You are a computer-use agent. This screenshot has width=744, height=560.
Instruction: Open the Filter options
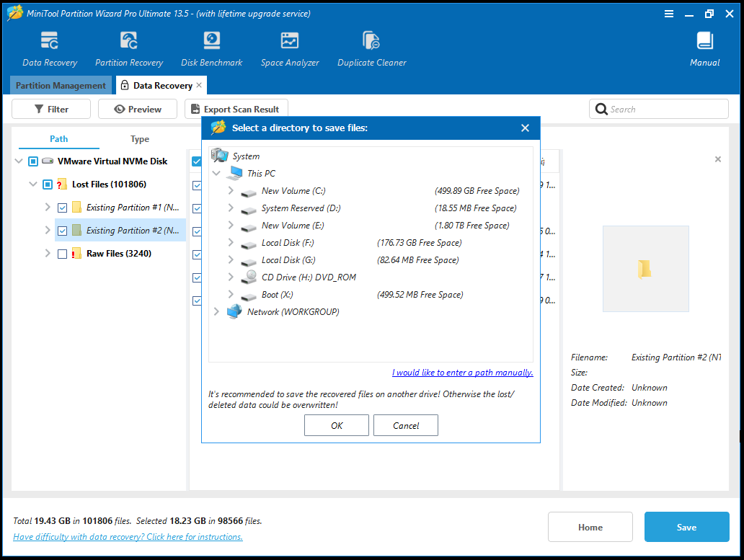coord(50,109)
